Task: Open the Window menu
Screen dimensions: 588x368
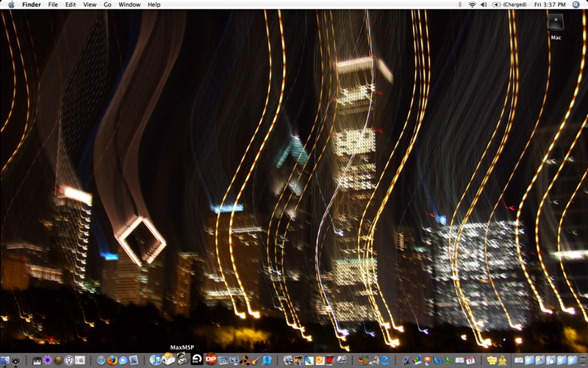Action: click(x=129, y=4)
